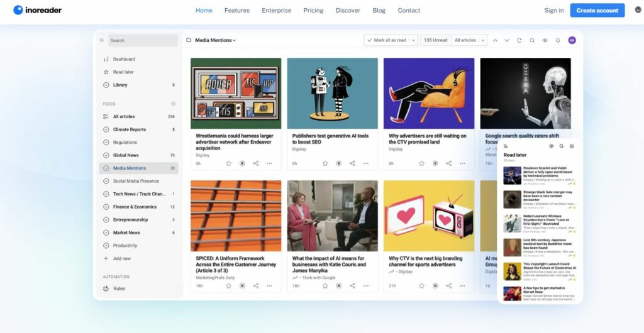644x333 pixels.
Task: Open the All articles filter dropdown
Action: click(x=469, y=40)
